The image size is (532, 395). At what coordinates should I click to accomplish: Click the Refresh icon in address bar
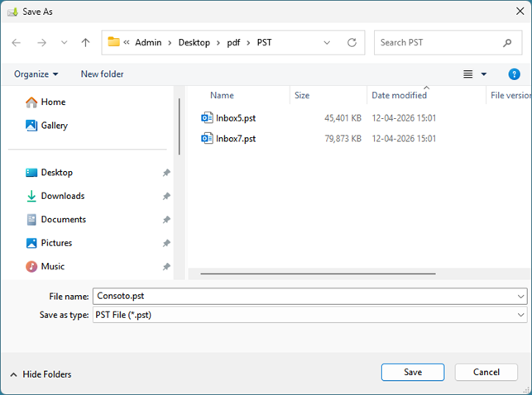click(352, 42)
